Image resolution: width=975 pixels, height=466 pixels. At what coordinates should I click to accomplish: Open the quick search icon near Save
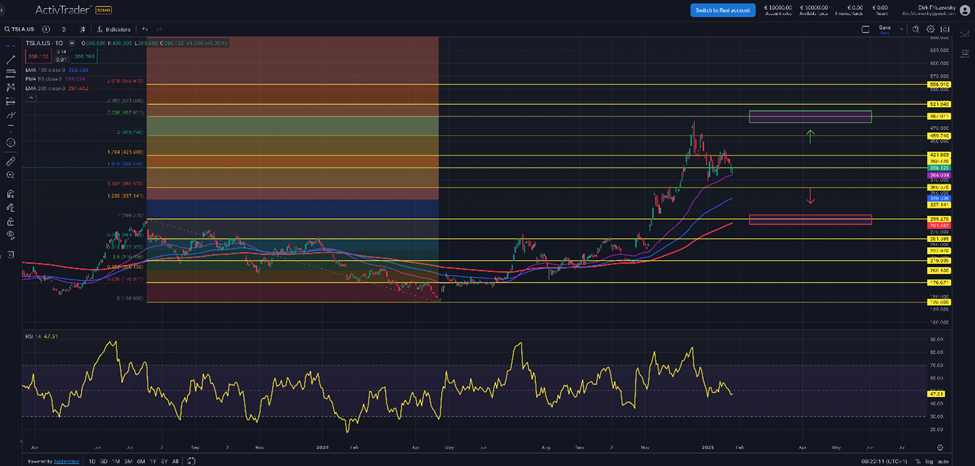click(x=916, y=29)
